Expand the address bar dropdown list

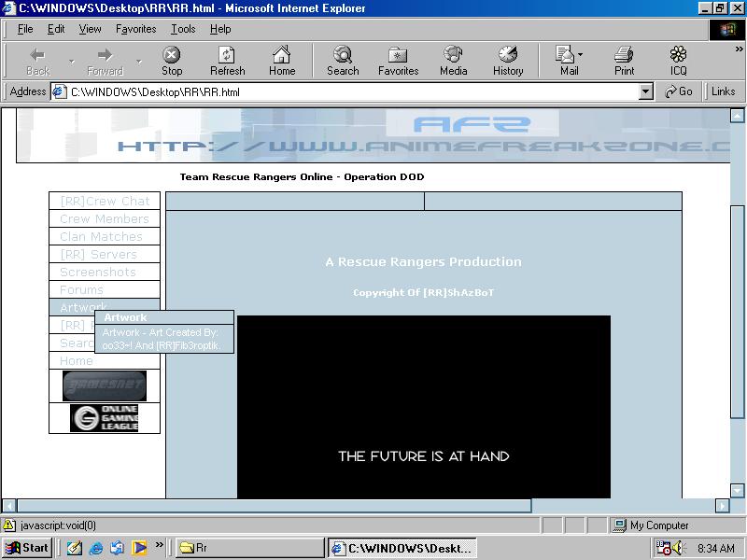click(x=646, y=91)
